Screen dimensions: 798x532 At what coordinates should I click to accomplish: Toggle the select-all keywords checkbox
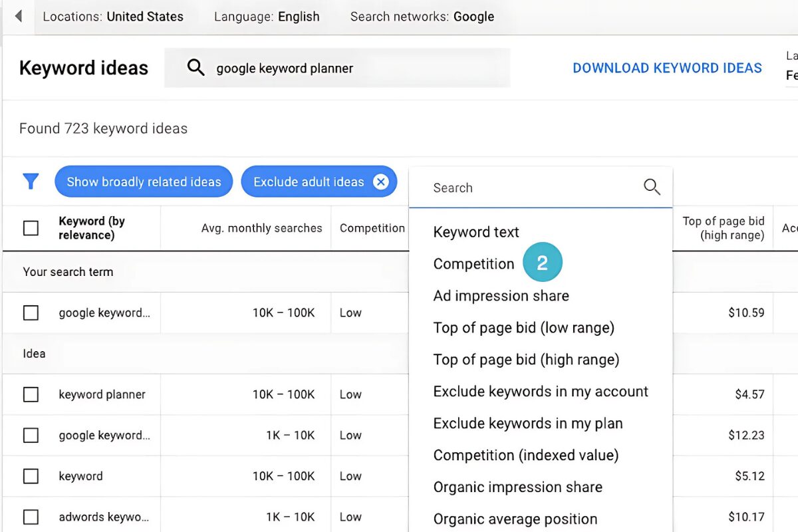(31, 228)
